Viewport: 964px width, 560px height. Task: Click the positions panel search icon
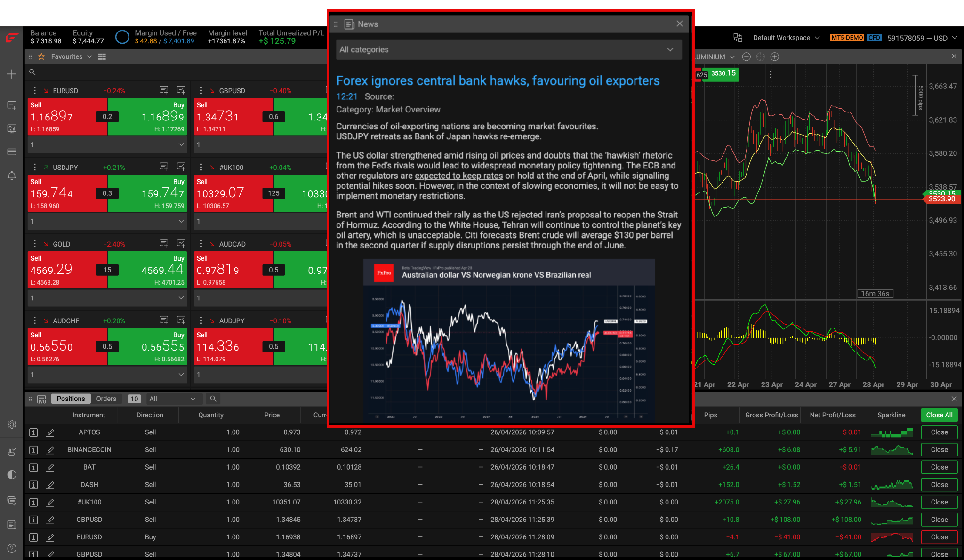[213, 399]
